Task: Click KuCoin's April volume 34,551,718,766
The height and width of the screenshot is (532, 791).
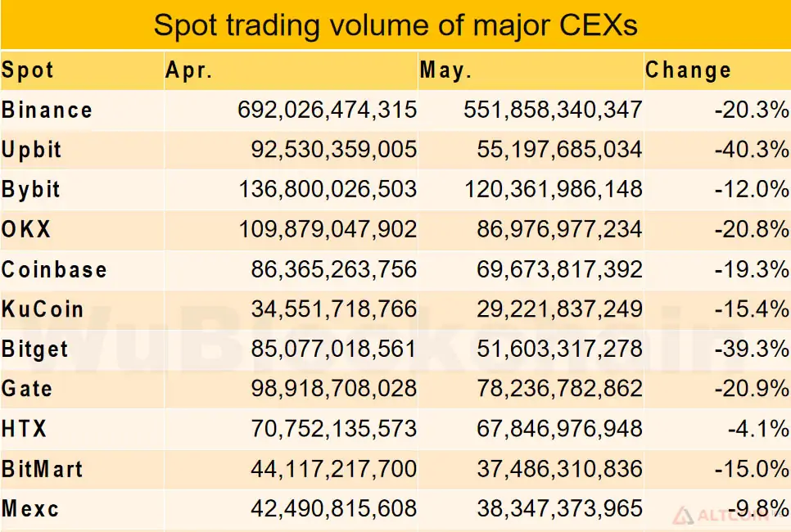Action: coord(334,309)
